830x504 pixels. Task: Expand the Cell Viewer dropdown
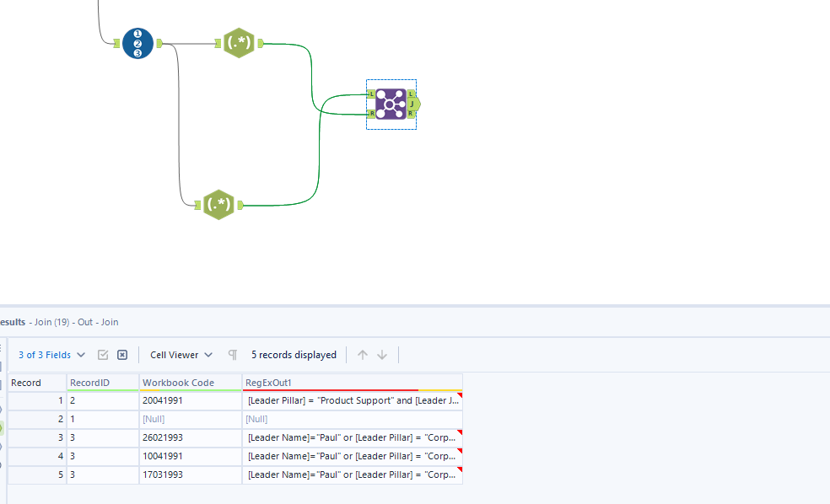[x=181, y=355]
